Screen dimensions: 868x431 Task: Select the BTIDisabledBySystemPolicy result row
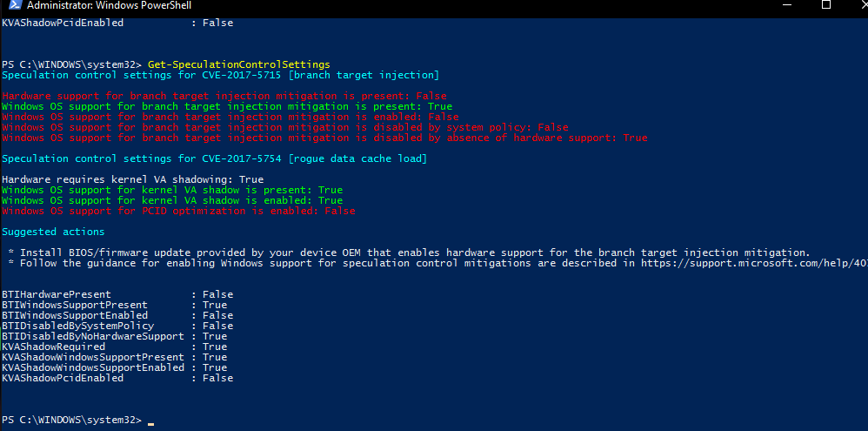pos(117,326)
